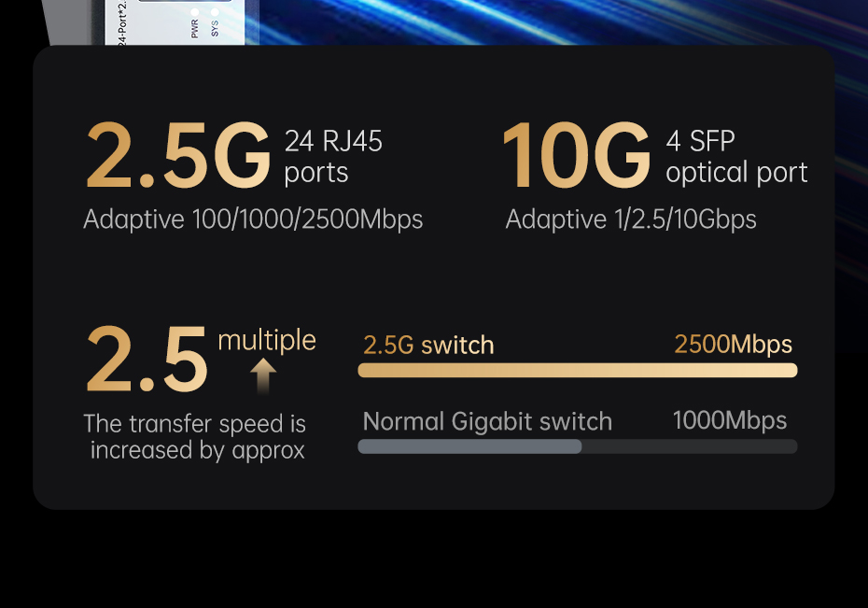Click the SYS indicator label on device
Viewport: 868px width, 608px height.
click(215, 29)
